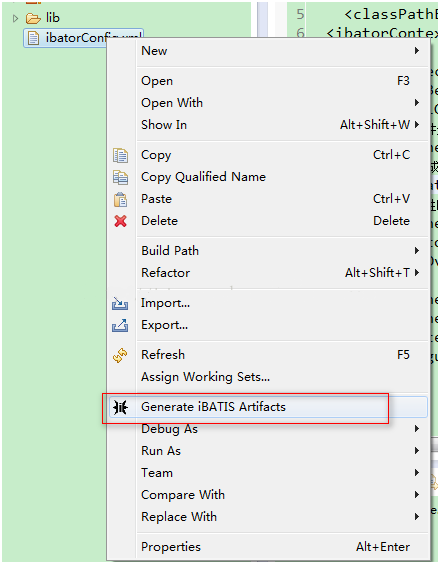Open the Compare With menu entry
This screenshot has height=564, width=440.
(x=267, y=495)
